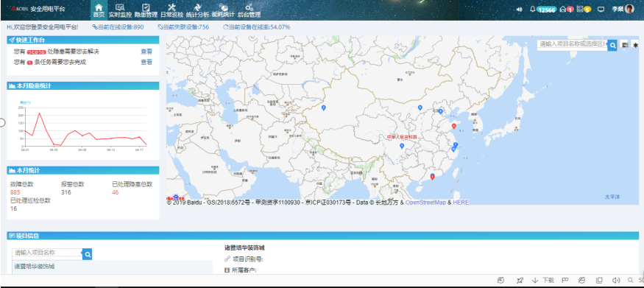Click 查看 for the pending 隐患 line
Screen dimensions: 644x288
(x=146, y=52)
